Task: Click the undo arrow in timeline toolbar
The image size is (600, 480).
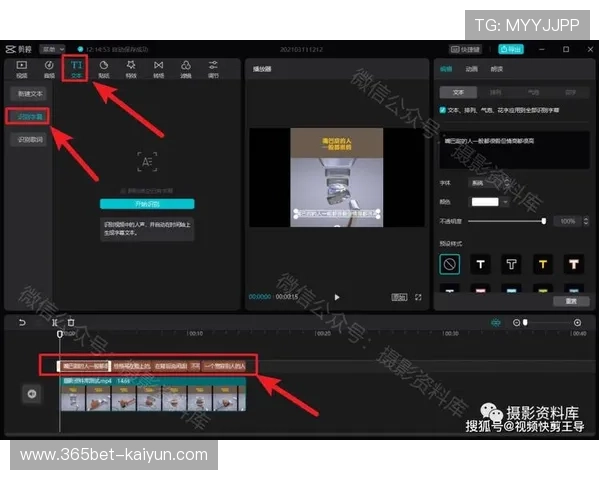Action: [x=22, y=323]
